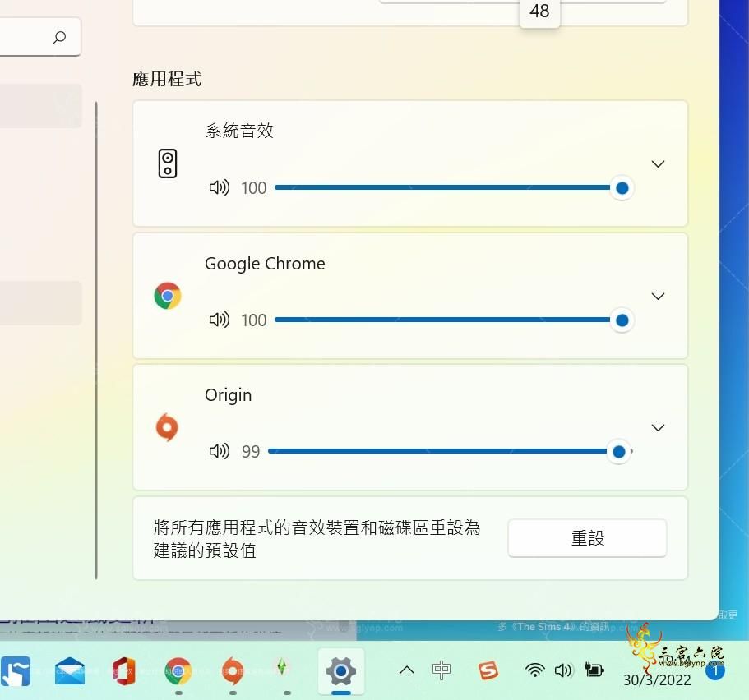Viewport: 749px width, 700px height.
Task: Mute the 系統音效 speaker icon
Action: (x=220, y=187)
